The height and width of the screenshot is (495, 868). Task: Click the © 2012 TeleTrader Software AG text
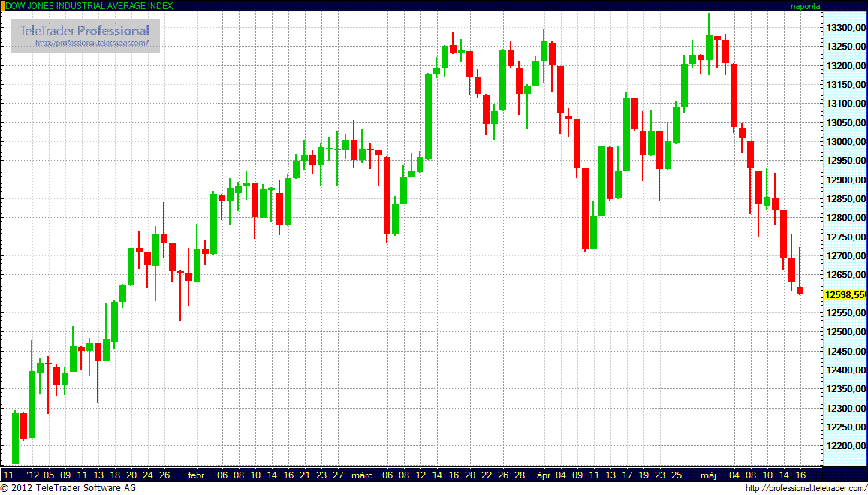click(x=68, y=488)
